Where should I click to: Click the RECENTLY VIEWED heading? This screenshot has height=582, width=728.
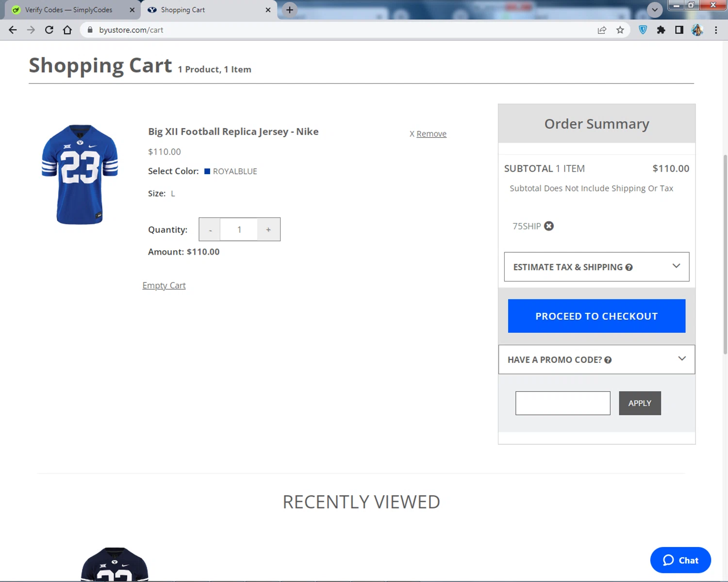click(x=362, y=502)
